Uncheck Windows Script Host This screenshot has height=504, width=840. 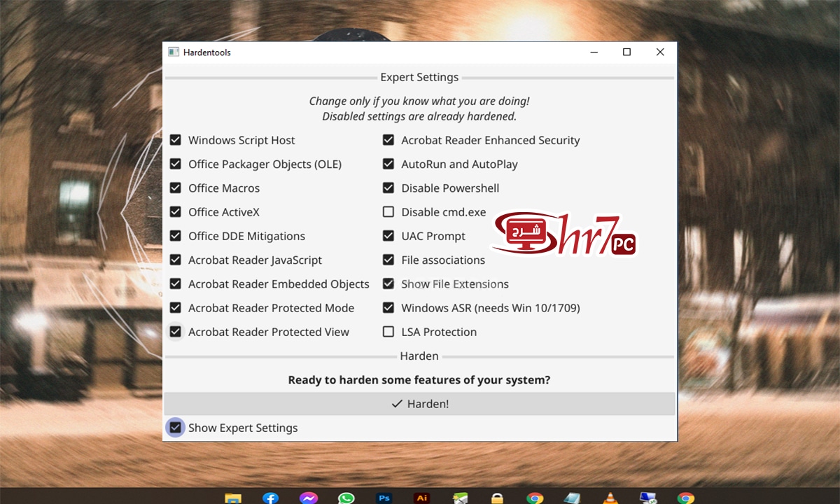175,140
